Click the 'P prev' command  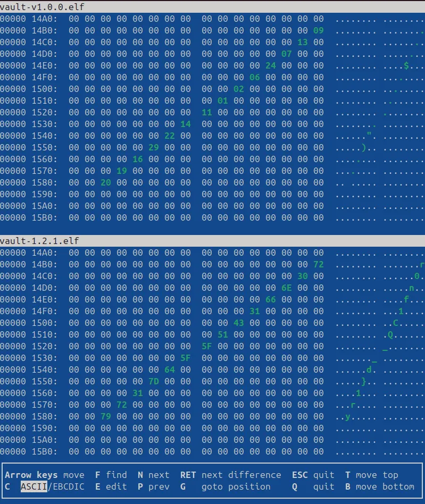pos(153,486)
